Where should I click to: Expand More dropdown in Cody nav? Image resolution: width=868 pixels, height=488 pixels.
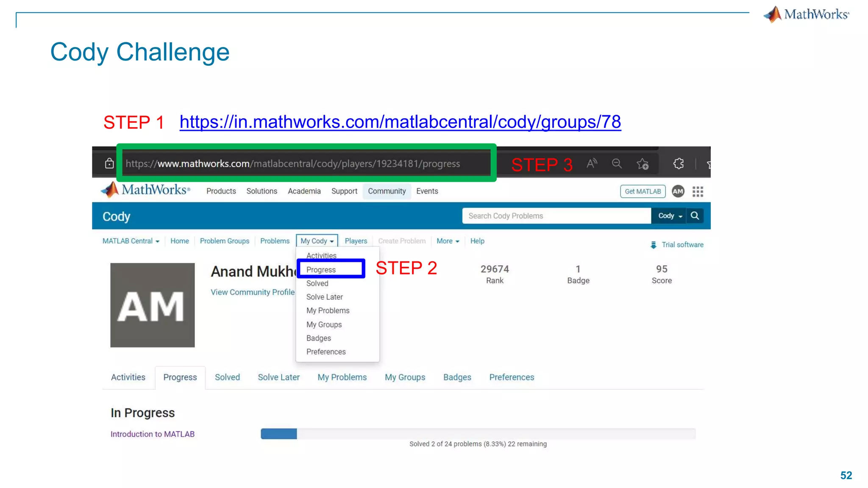coord(448,241)
